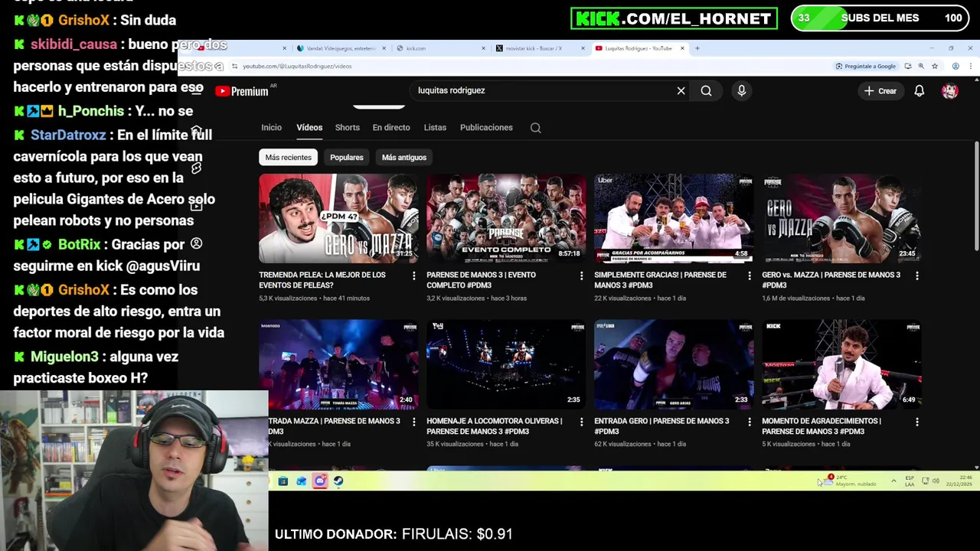Click the Crear button

tap(880, 91)
